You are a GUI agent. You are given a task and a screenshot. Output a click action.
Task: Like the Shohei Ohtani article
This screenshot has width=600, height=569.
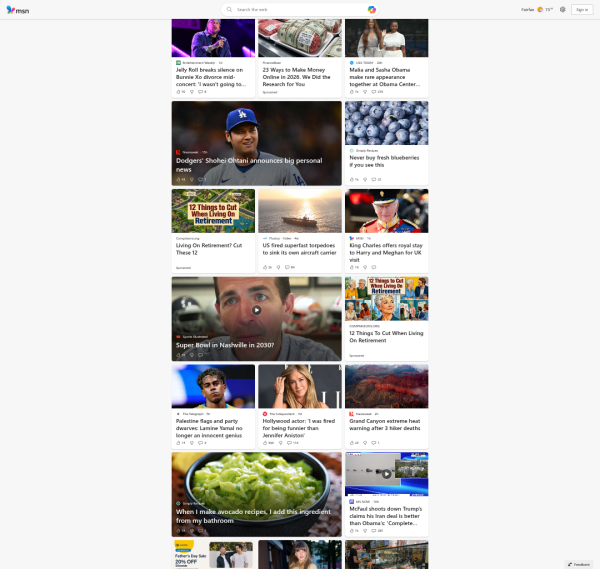[x=180, y=179]
